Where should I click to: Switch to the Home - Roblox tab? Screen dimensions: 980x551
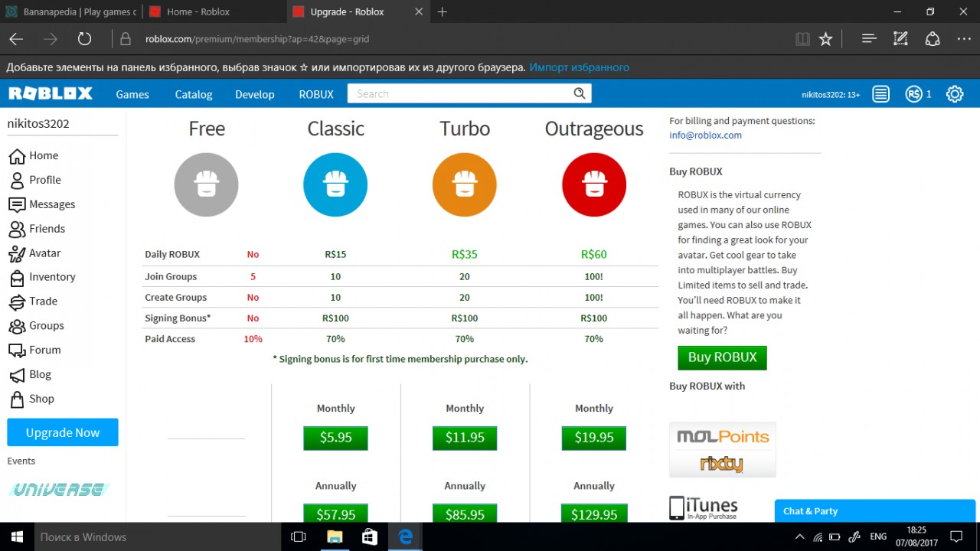[x=214, y=11]
